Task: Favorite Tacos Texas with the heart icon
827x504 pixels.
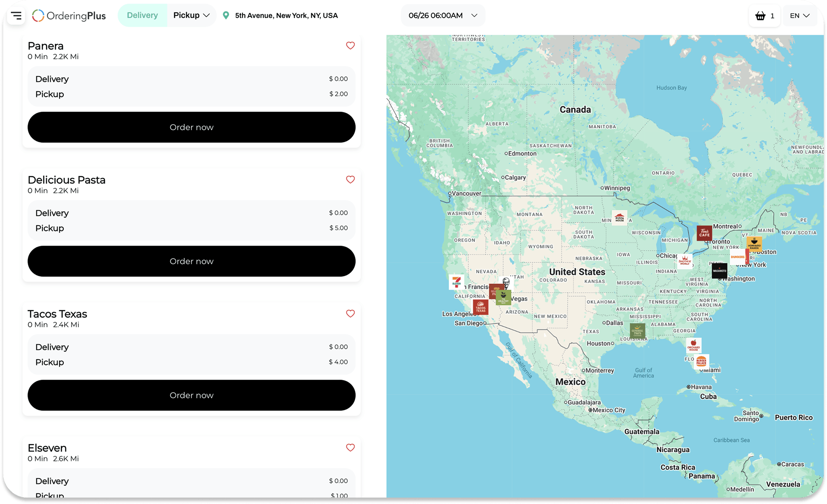Action: coord(350,313)
